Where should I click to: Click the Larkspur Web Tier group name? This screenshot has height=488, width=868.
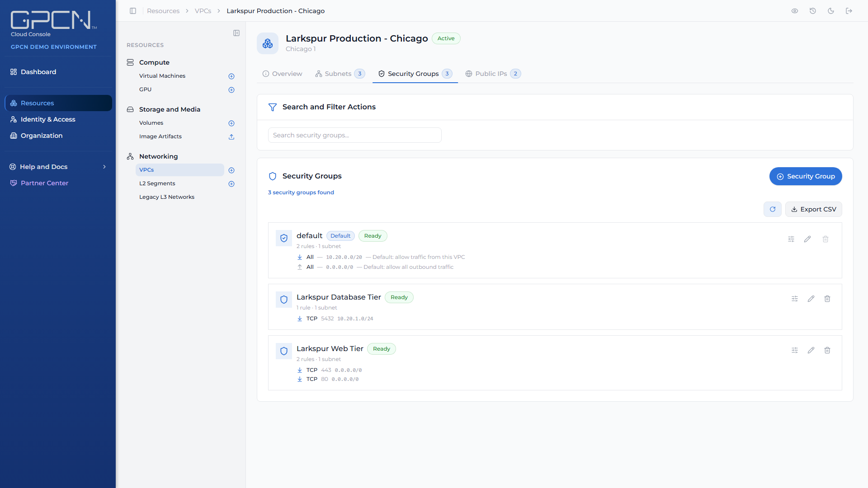coord(330,348)
